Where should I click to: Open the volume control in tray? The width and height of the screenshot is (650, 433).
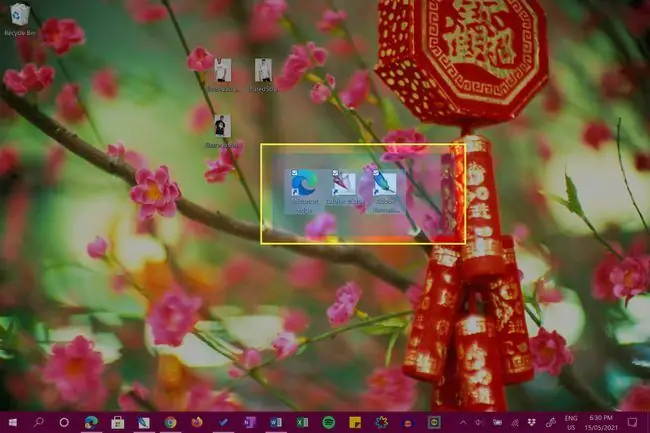480,423
